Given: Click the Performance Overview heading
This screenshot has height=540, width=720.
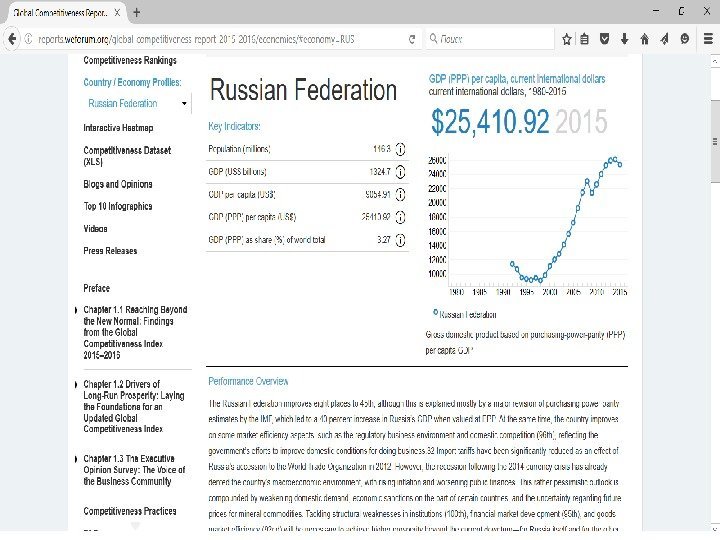Looking at the screenshot, I should [248, 381].
